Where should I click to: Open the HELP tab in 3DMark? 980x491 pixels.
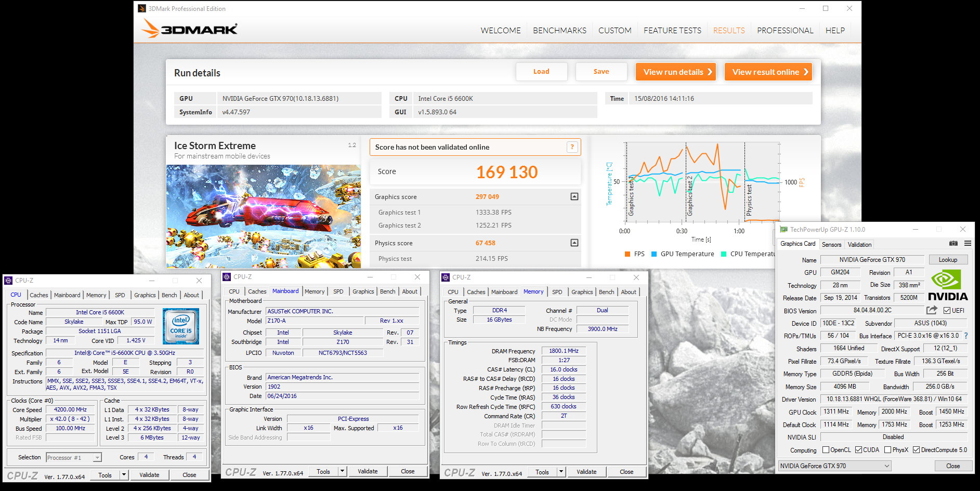[x=835, y=31]
